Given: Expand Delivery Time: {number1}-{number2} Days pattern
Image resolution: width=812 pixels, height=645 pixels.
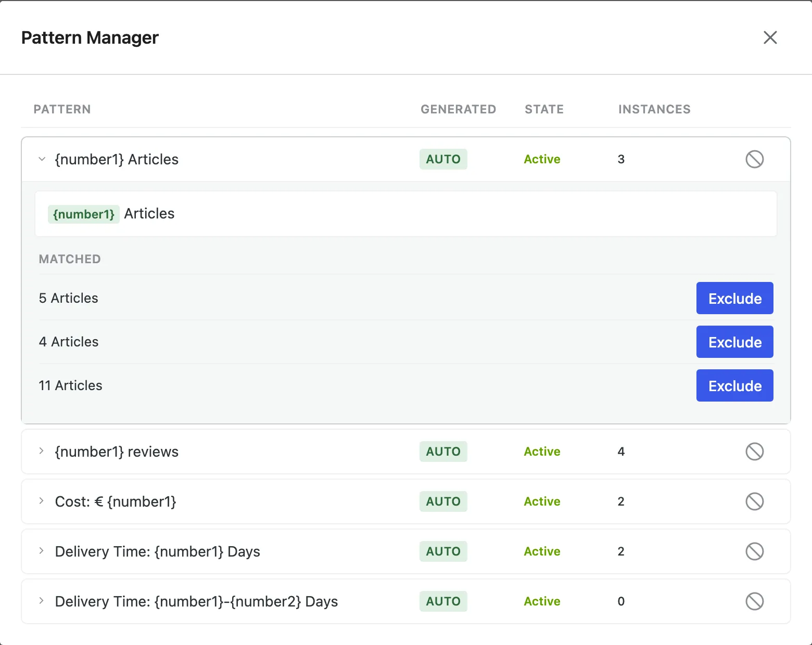Looking at the screenshot, I should pos(42,601).
